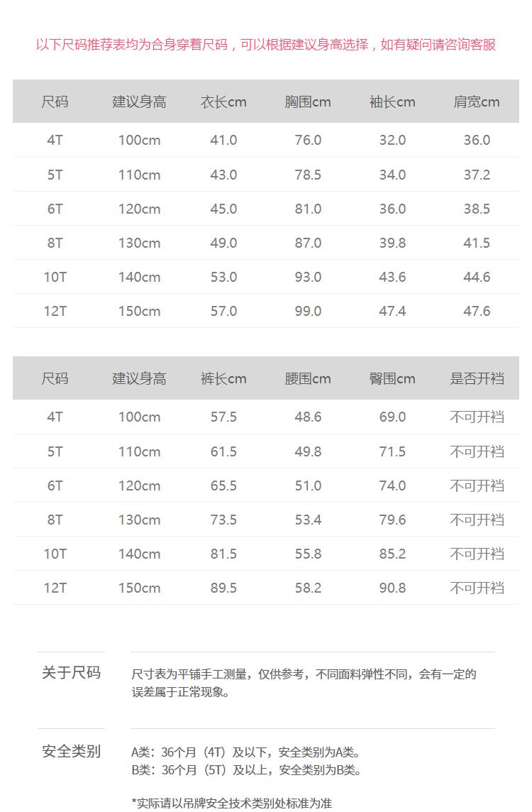Click the 39.8 sleeve length cell
Image resolution: width=532 pixels, height=812 pixels.
[x=392, y=243]
